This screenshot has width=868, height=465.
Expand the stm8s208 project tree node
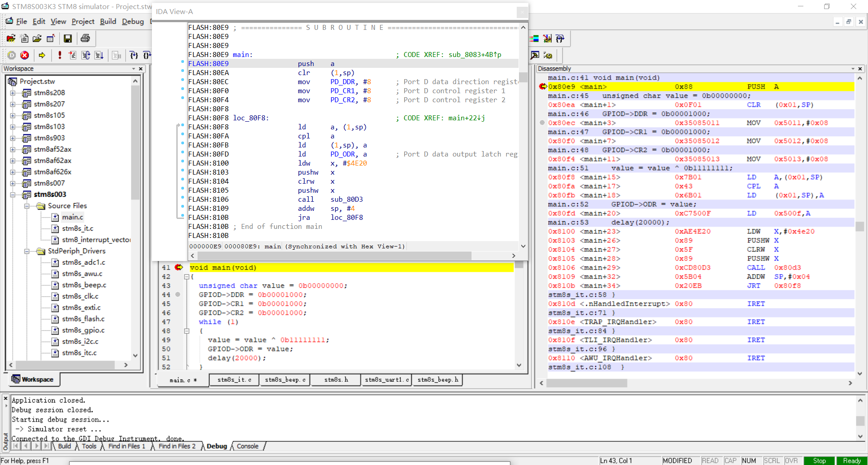coord(13,93)
